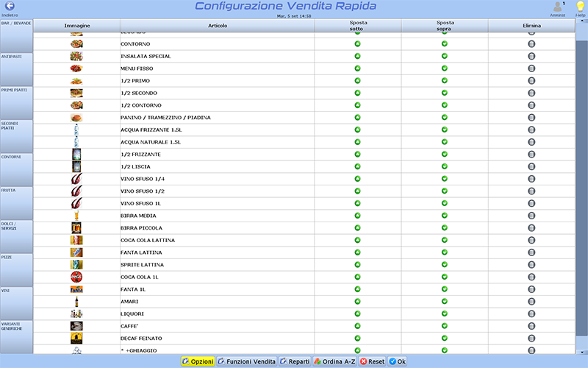
Task: Move VINO SFUSO 1/4 down using its arrow
Action: [x=357, y=179]
